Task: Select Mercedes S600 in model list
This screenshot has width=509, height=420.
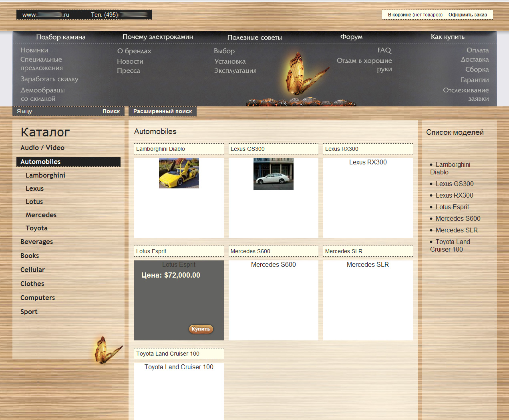Action: pos(458,218)
